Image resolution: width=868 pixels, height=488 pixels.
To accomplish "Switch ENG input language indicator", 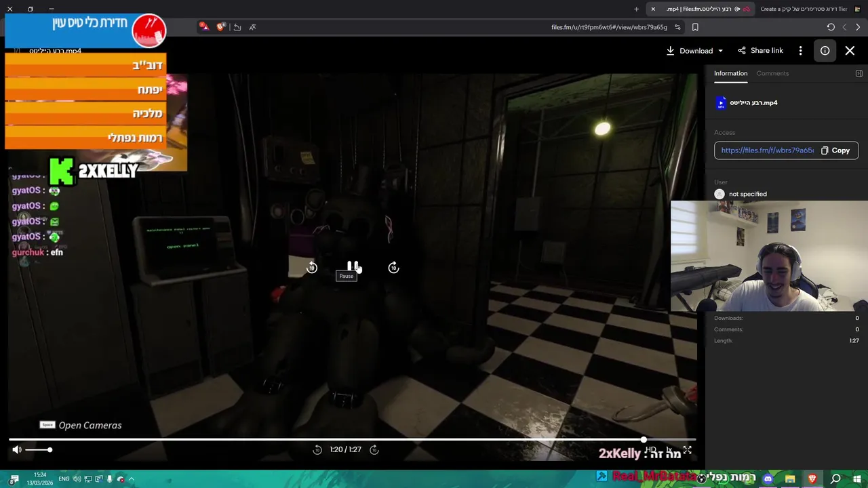I will (64, 479).
